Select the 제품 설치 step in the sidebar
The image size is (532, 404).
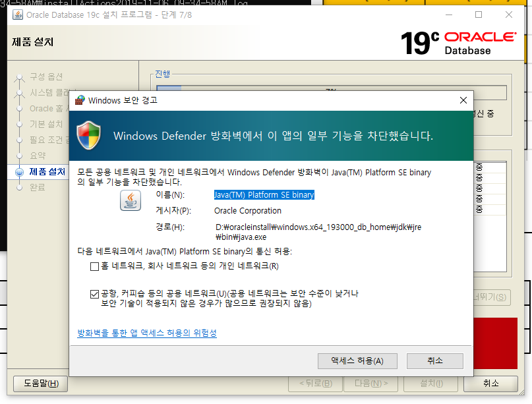(47, 171)
